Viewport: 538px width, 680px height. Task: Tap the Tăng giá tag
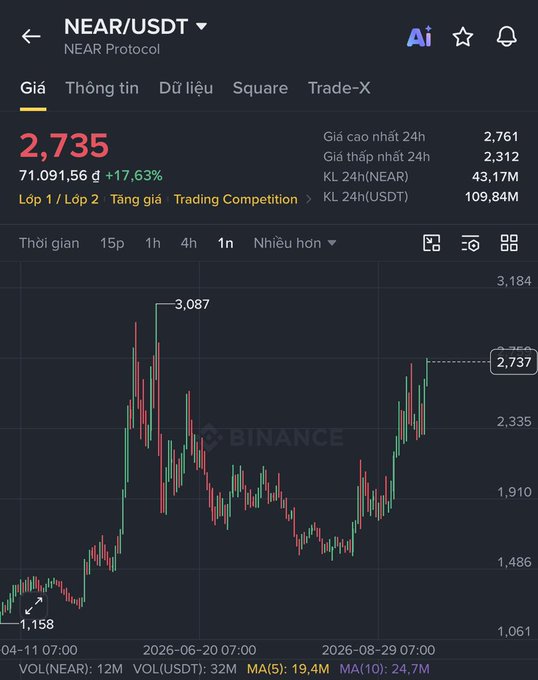point(136,199)
